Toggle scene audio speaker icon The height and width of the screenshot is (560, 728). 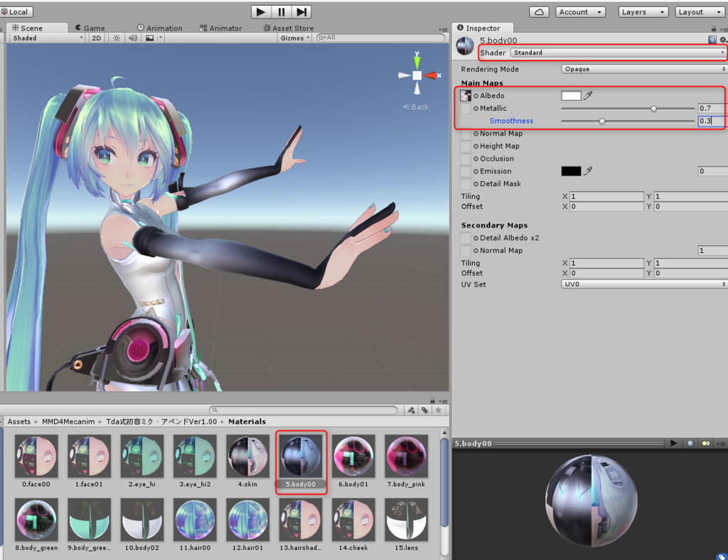point(133,38)
